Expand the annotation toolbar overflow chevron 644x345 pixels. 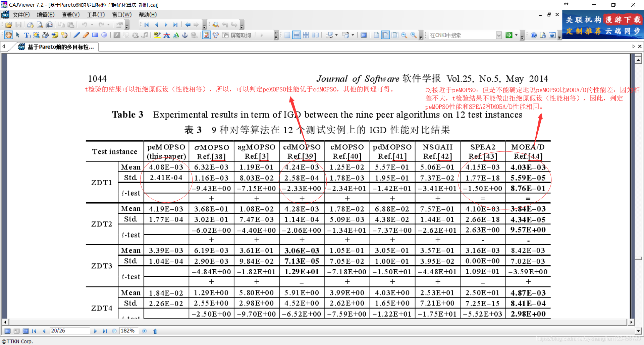(276, 36)
